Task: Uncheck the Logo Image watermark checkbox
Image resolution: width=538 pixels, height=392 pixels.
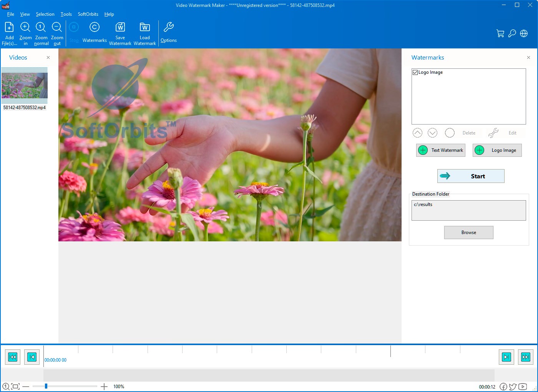Action: pos(415,72)
